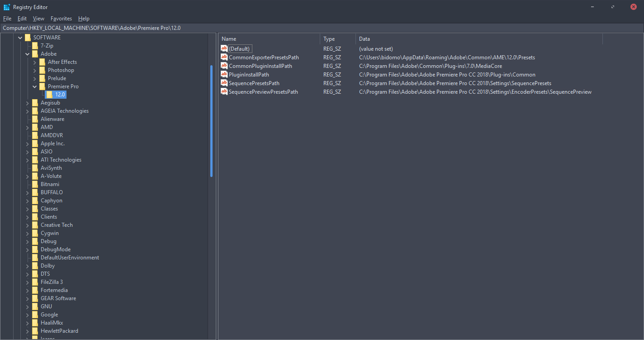Screen dimensions: 644x340
Task: Collapse the Premiere Pro key
Action: point(35,86)
